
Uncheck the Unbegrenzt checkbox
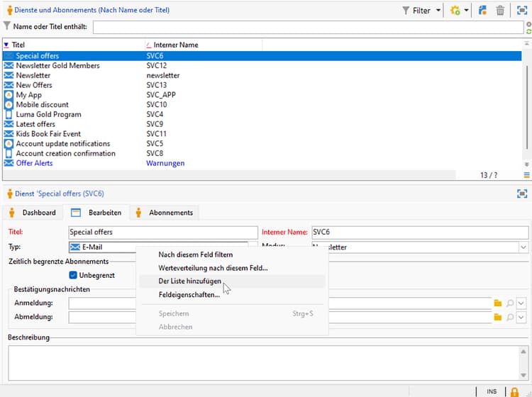[x=73, y=275]
